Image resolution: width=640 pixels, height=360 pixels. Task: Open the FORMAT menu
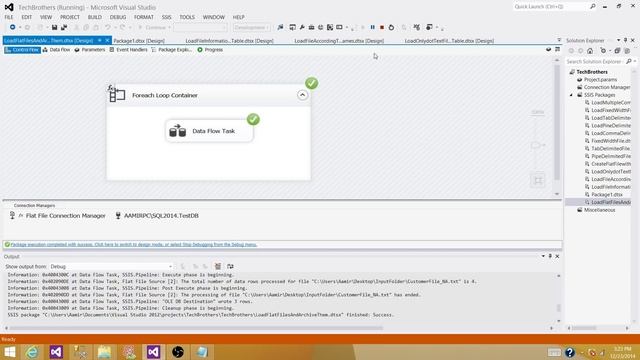144,17
